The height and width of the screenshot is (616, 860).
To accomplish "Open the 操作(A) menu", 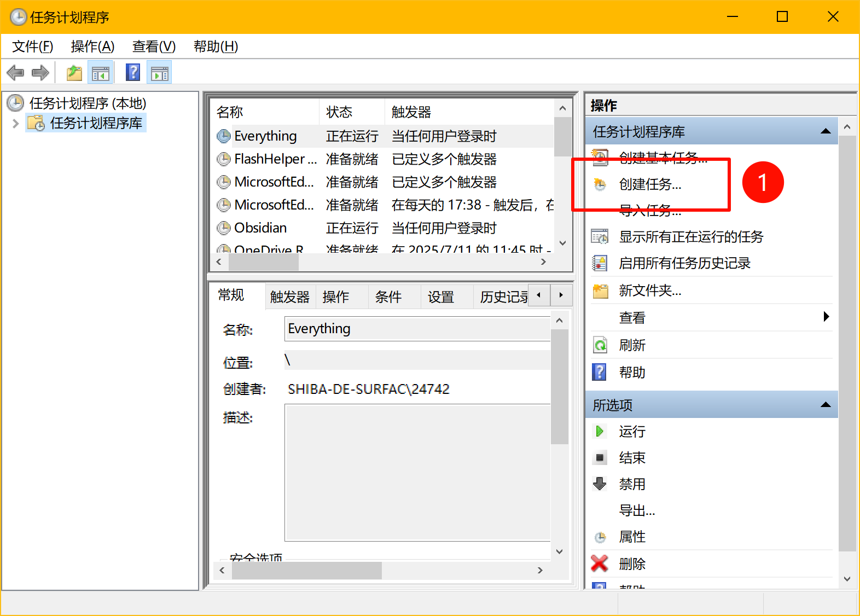I will [93, 47].
